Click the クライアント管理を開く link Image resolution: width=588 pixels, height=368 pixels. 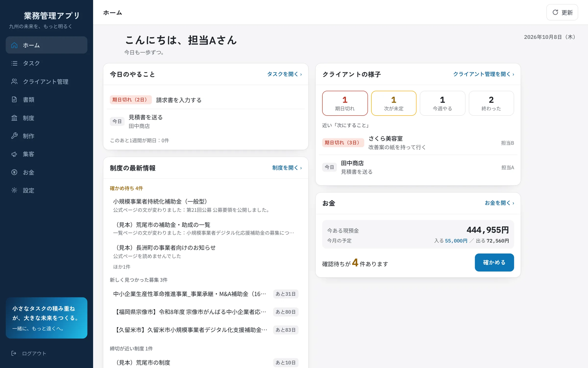click(483, 74)
